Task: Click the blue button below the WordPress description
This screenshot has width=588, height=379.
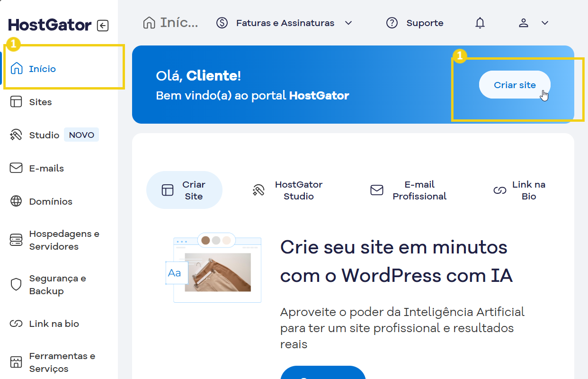Action: tap(323, 372)
